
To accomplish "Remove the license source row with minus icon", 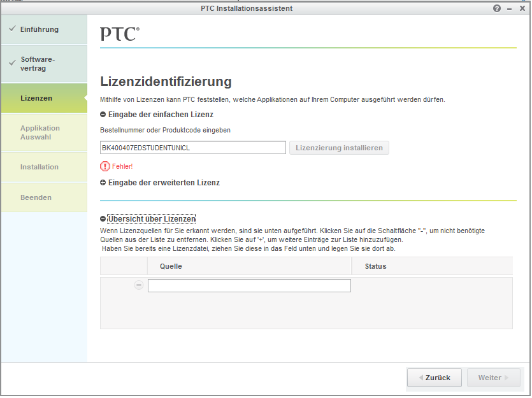I will click(139, 285).
